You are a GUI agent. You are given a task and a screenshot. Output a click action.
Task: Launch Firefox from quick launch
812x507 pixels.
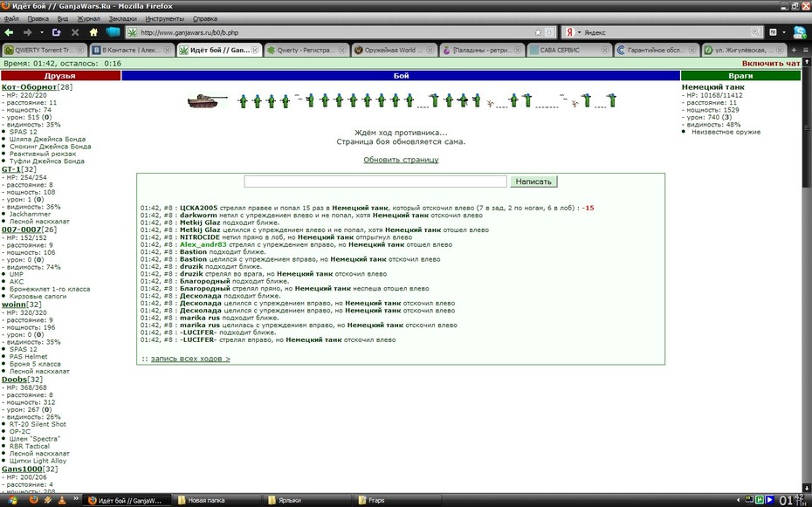click(34, 500)
